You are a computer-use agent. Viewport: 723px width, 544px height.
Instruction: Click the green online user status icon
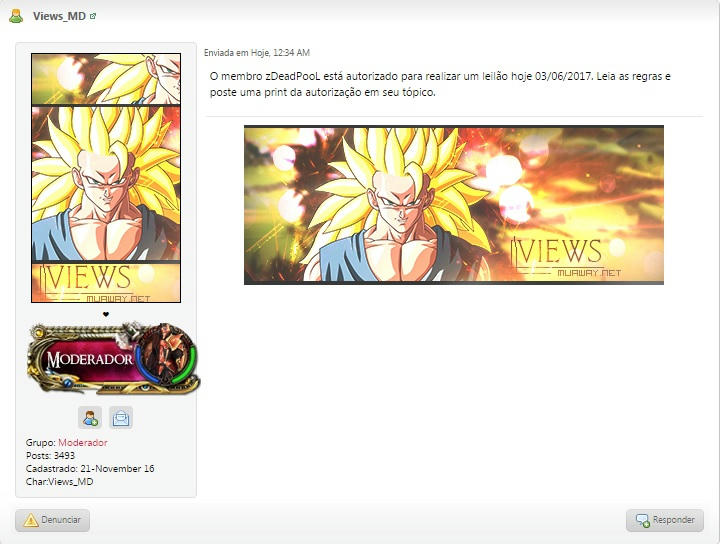coord(16,16)
